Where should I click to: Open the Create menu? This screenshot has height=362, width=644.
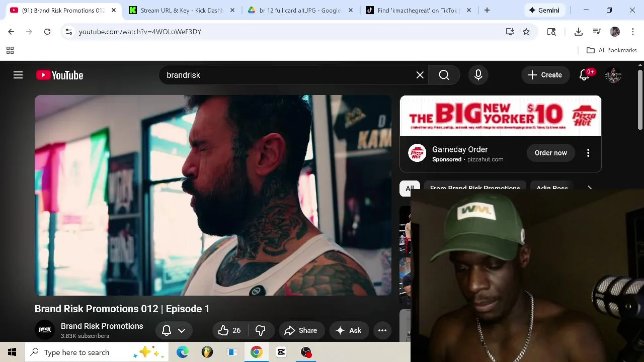(545, 75)
